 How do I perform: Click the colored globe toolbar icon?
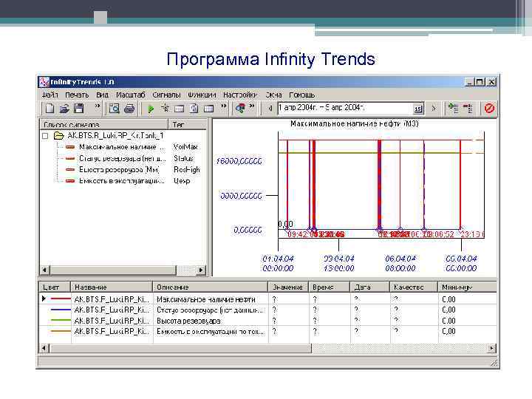pos(240,109)
